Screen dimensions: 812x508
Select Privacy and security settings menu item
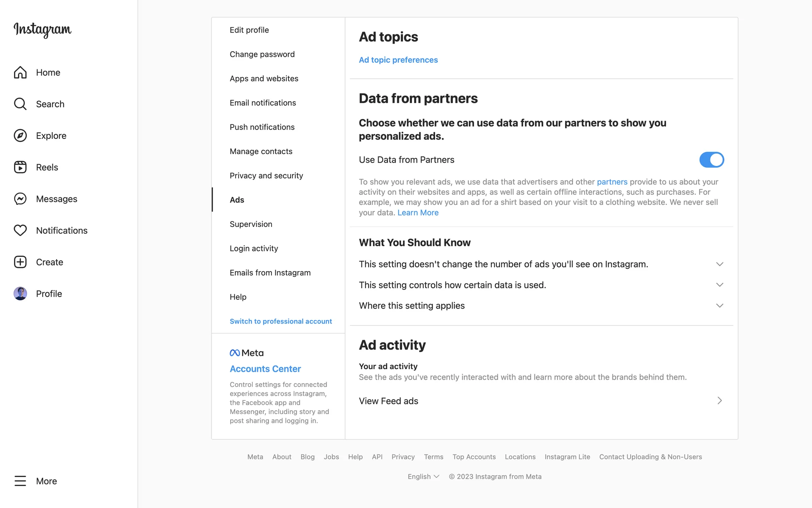tap(266, 176)
